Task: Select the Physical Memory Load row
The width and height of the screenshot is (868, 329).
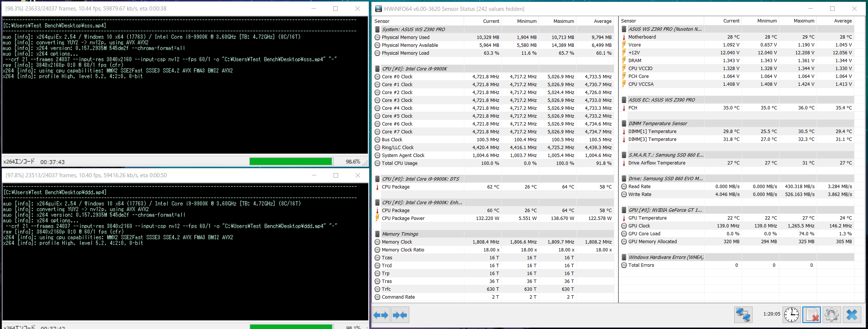Action: tap(493, 53)
